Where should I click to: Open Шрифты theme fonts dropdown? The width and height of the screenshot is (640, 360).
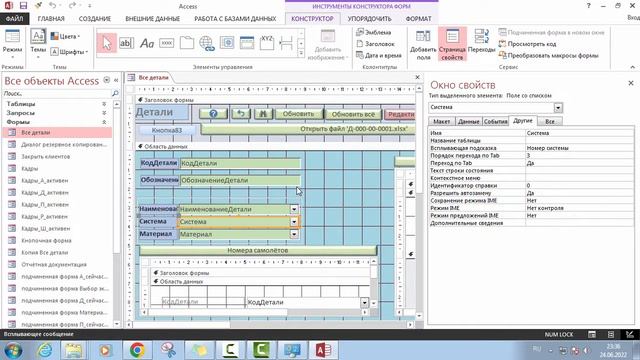pos(69,52)
